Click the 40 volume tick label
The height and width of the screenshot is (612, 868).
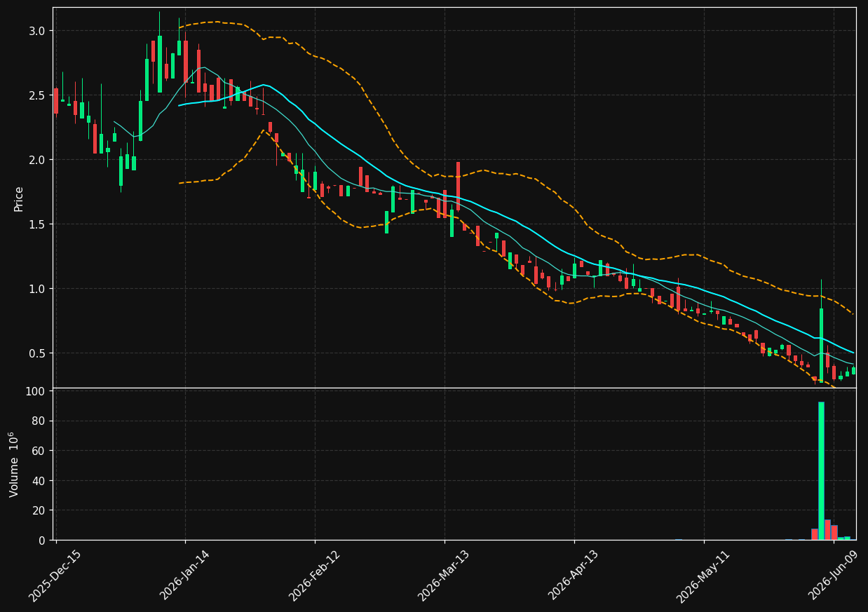(39, 481)
